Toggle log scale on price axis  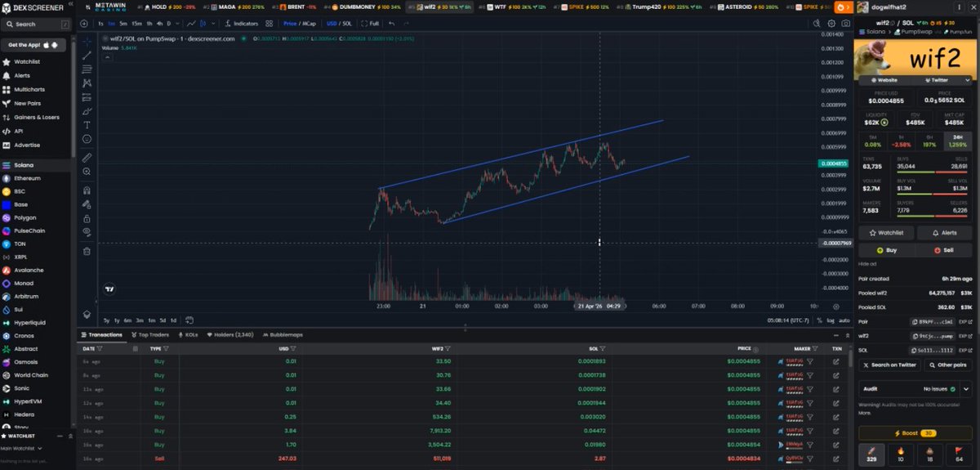[831, 320]
